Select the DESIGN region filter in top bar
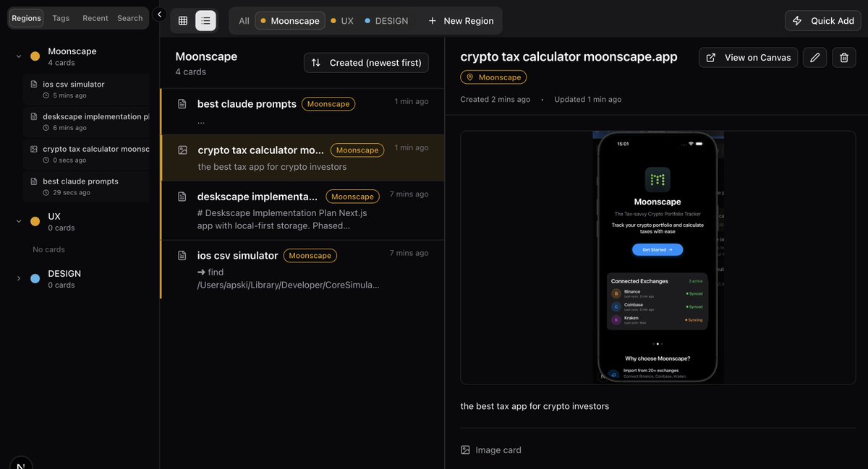The height and width of the screenshot is (469, 868). pos(386,21)
